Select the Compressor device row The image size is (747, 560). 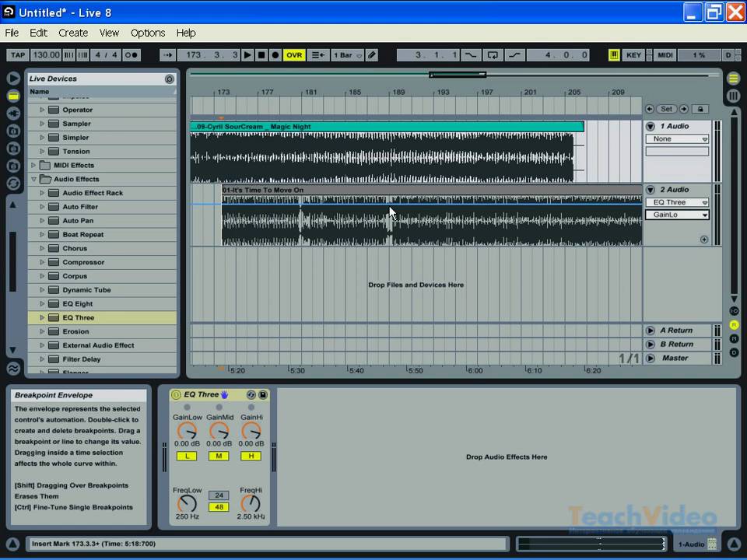102,262
